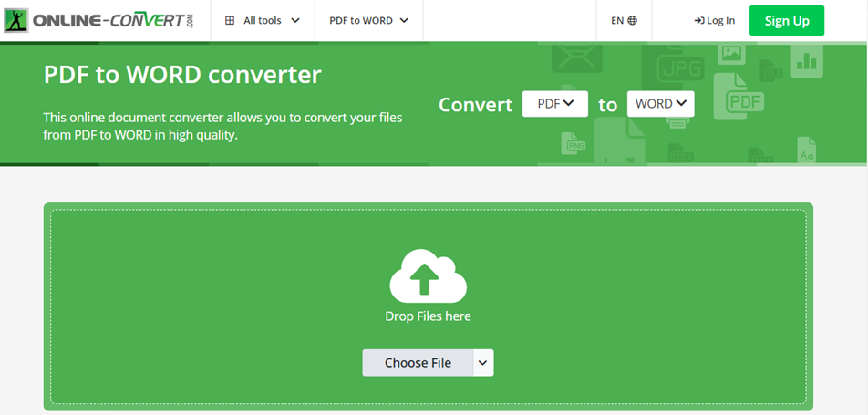Click the grid icon beside All tools

click(x=230, y=20)
